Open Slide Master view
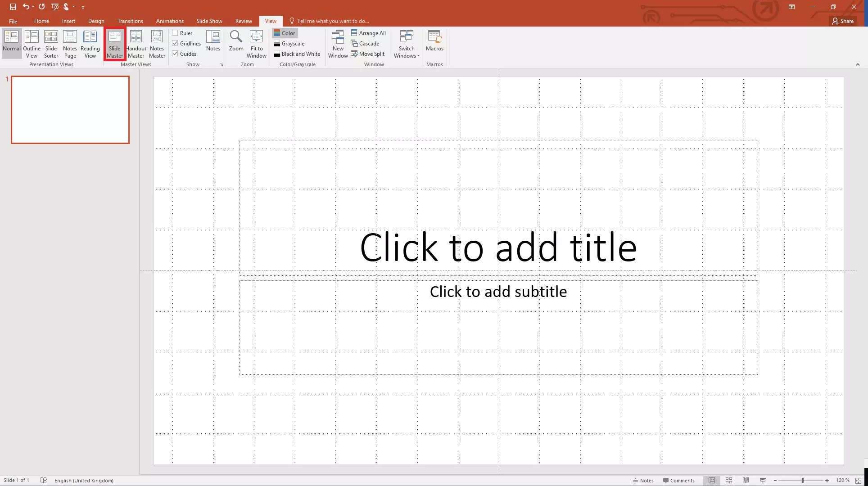868x486 pixels. pos(114,44)
